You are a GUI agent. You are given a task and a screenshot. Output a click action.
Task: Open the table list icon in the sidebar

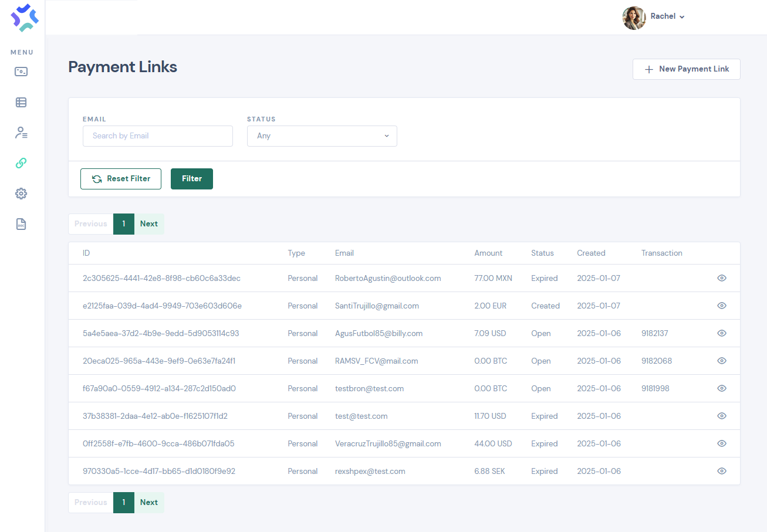21,102
